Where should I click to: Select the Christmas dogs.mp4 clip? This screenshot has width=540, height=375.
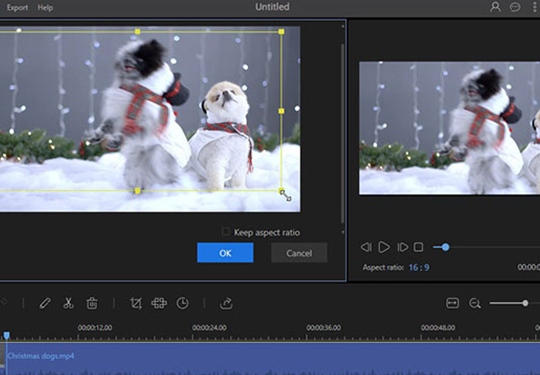pyautogui.click(x=270, y=358)
